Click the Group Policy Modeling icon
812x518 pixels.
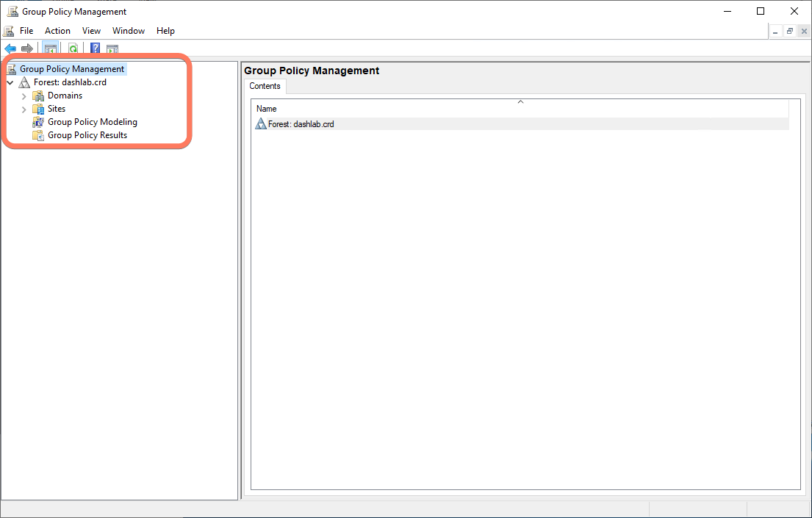(x=38, y=122)
